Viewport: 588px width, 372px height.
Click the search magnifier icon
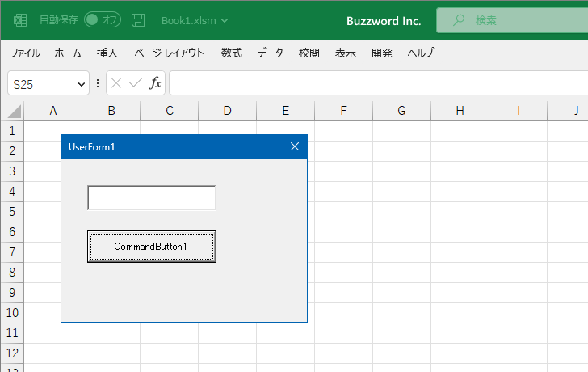458,20
